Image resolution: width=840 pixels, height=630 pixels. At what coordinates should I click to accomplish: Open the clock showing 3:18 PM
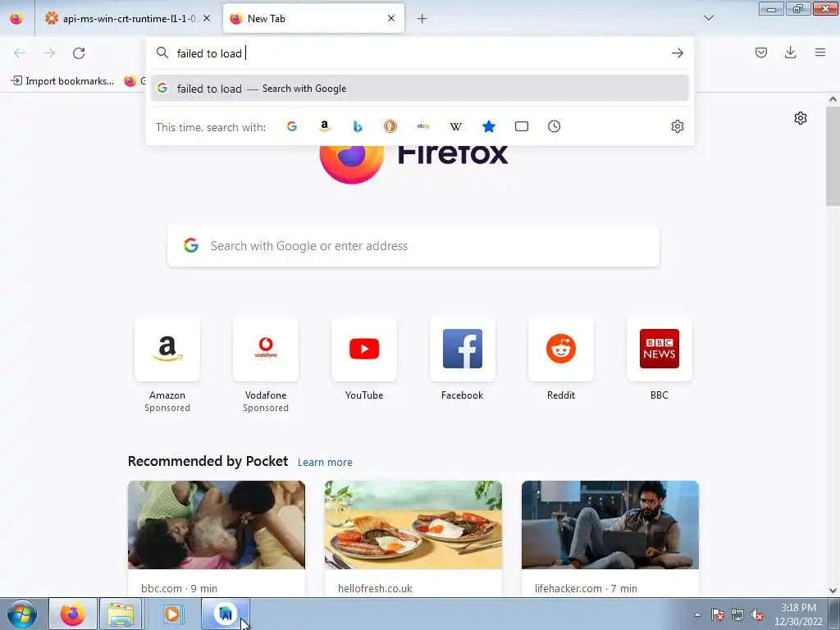click(798, 614)
